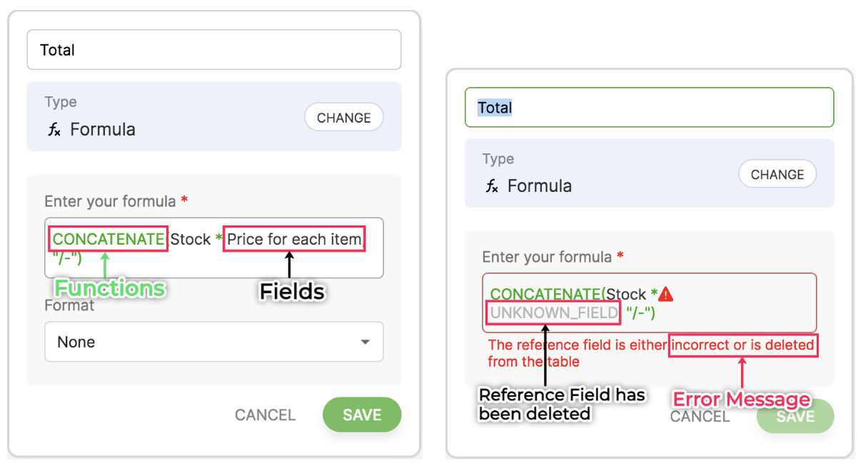
Task: Click the disabled SAVE button on right
Action: coord(794,417)
